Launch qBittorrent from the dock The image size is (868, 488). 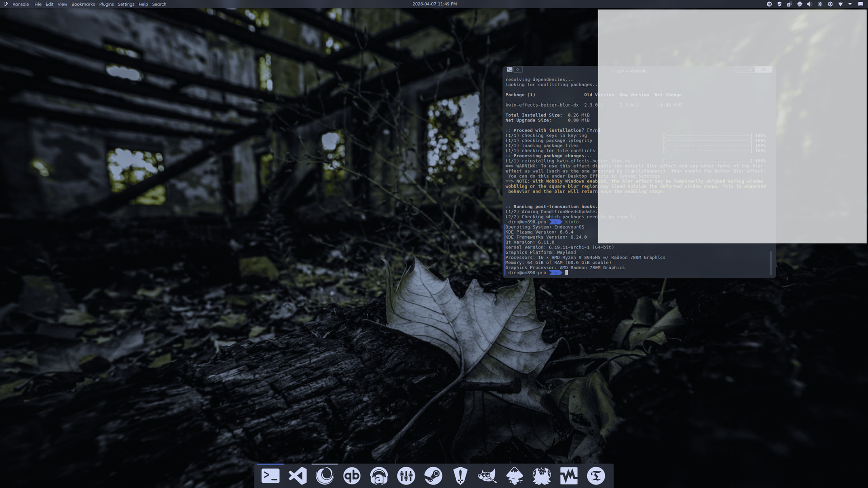coord(352,476)
